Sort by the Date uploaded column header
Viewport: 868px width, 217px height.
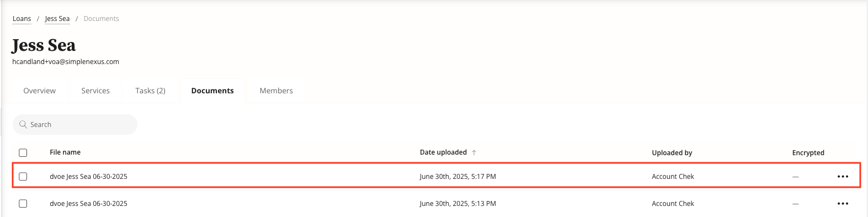coord(443,152)
